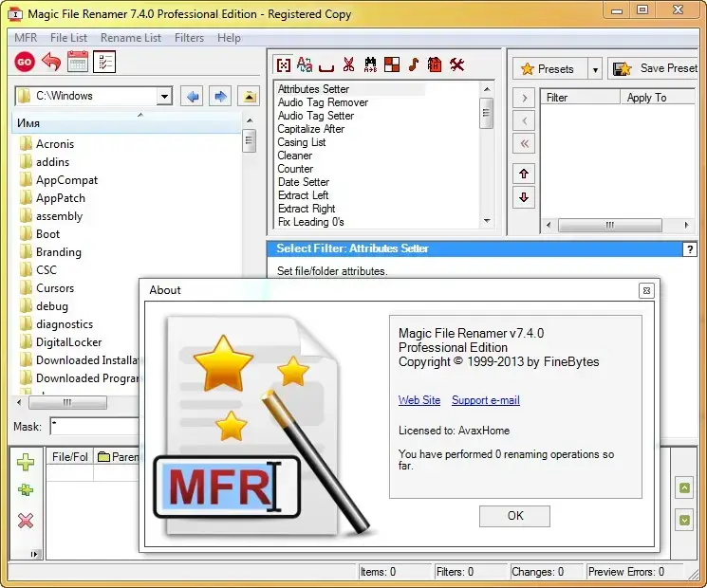The width and height of the screenshot is (707, 588).
Task: Click the checklist toolbar icon
Action: [x=104, y=62]
